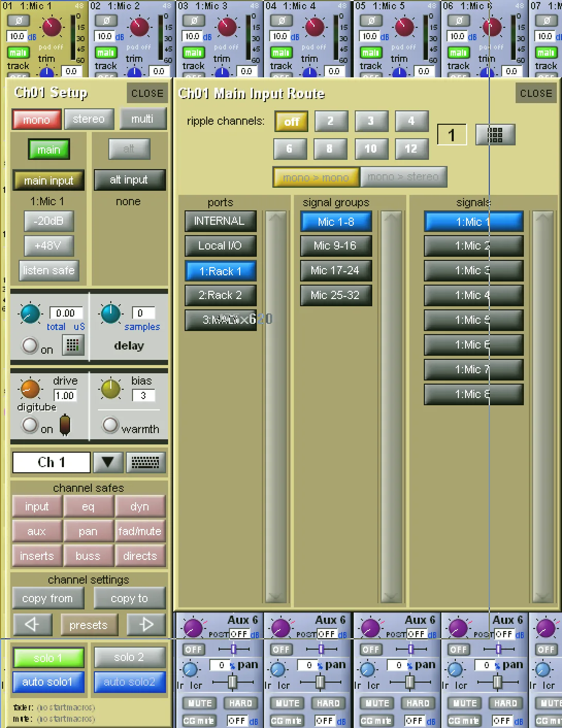Select the main input button
Screen dimensions: 562x728
coord(48,180)
